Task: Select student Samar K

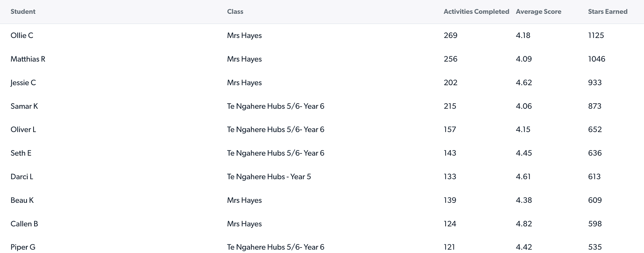Action: 24,106
